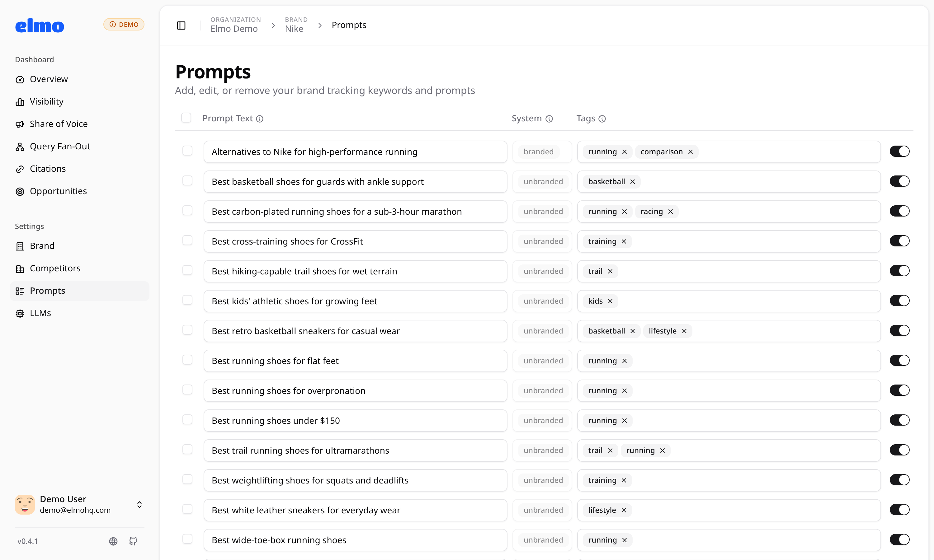Remove running tag from ultramarathons row
Viewport: 934px width, 560px height.
(663, 450)
